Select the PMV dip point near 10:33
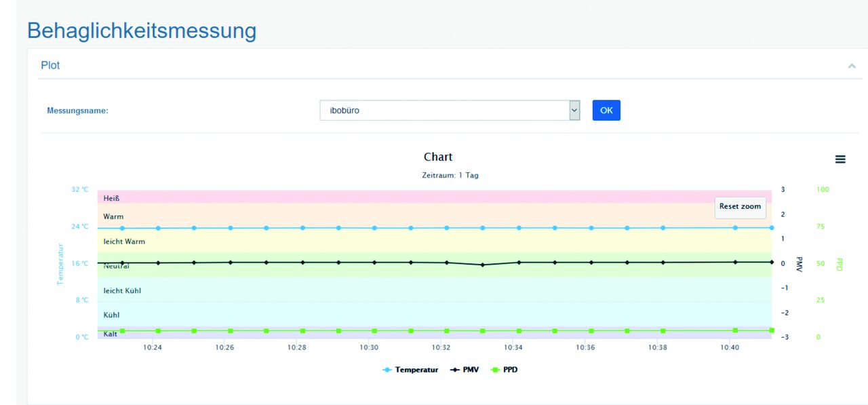 click(483, 265)
